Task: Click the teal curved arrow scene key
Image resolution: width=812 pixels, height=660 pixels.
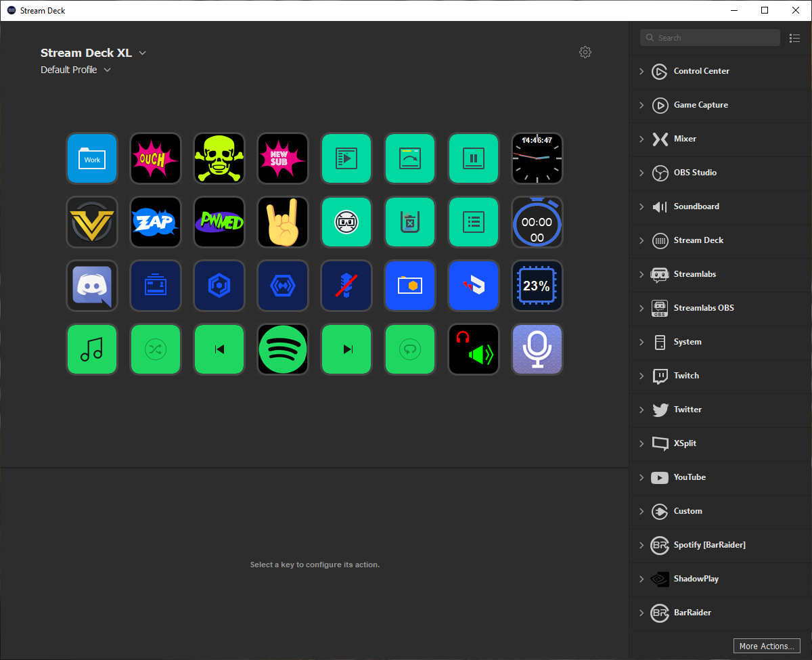Action: click(x=410, y=158)
